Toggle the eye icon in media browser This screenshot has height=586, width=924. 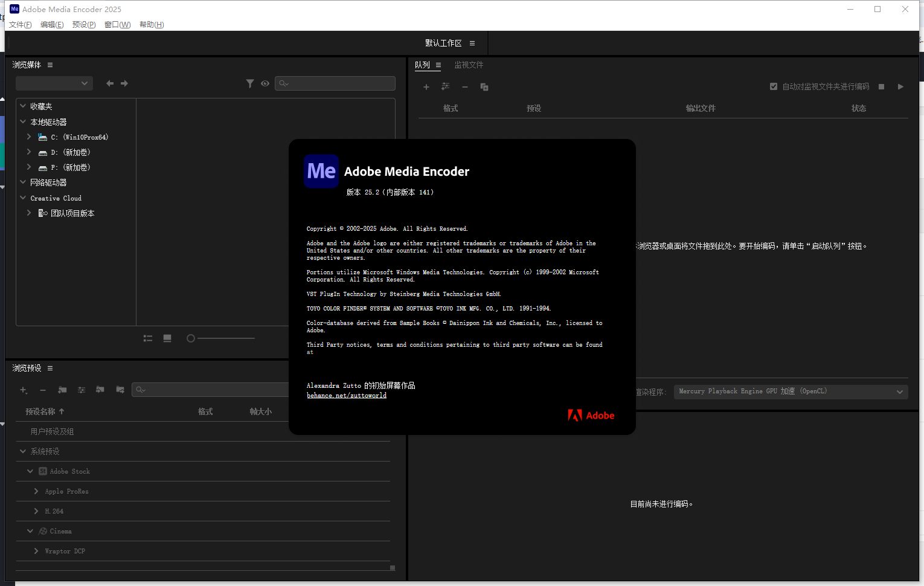click(x=265, y=83)
